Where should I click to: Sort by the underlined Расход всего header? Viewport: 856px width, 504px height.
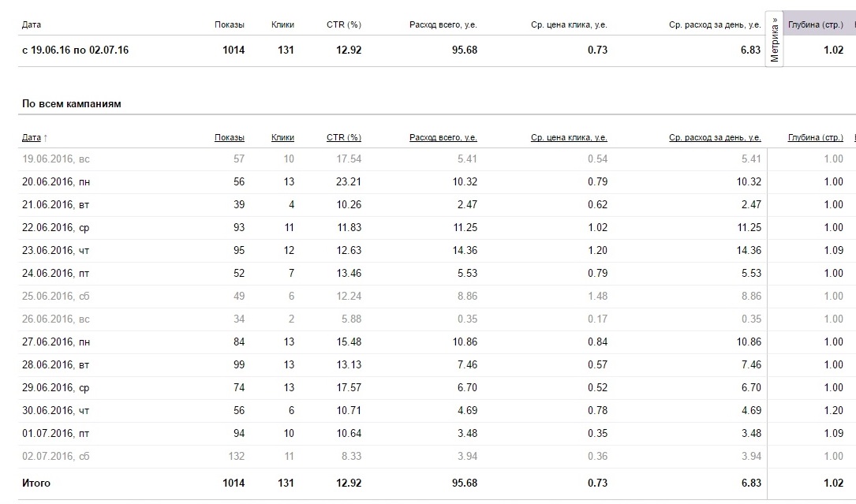[x=443, y=138]
